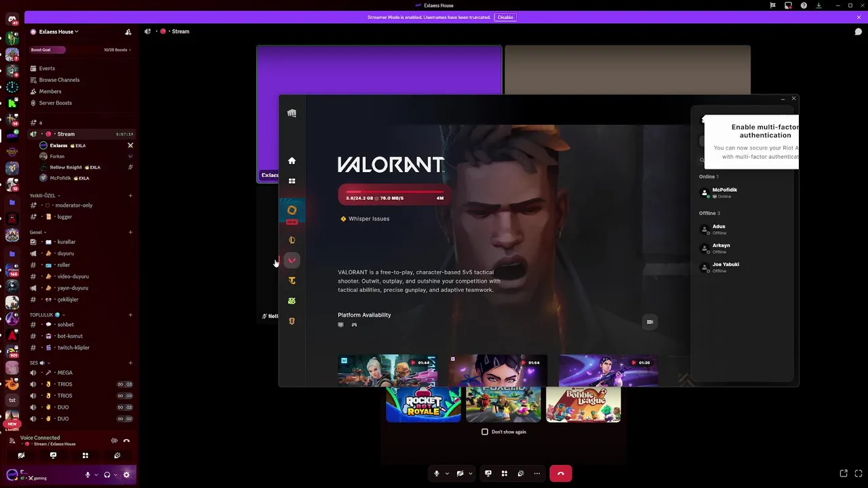This screenshot has height=488, width=868.
Task: Select Teamfight Tactics icon in Riot sidebar
Action: click(x=292, y=281)
